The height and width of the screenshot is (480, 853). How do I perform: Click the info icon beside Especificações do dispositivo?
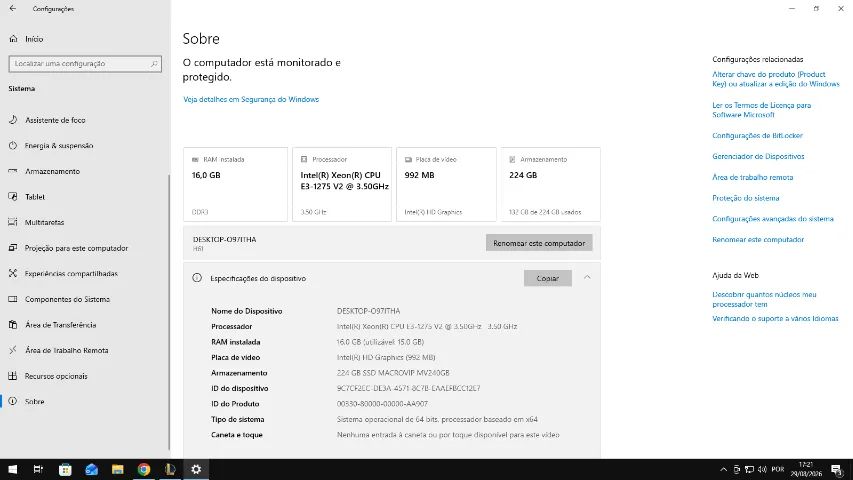(x=197, y=278)
